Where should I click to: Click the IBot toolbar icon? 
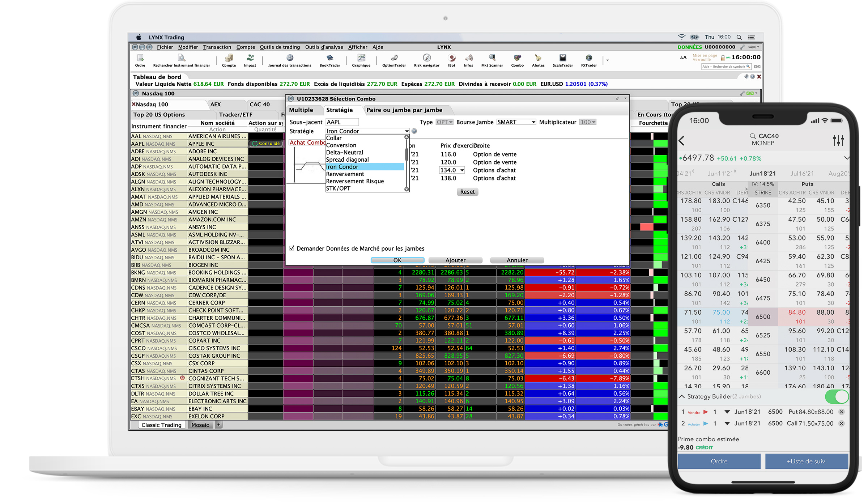451,60
